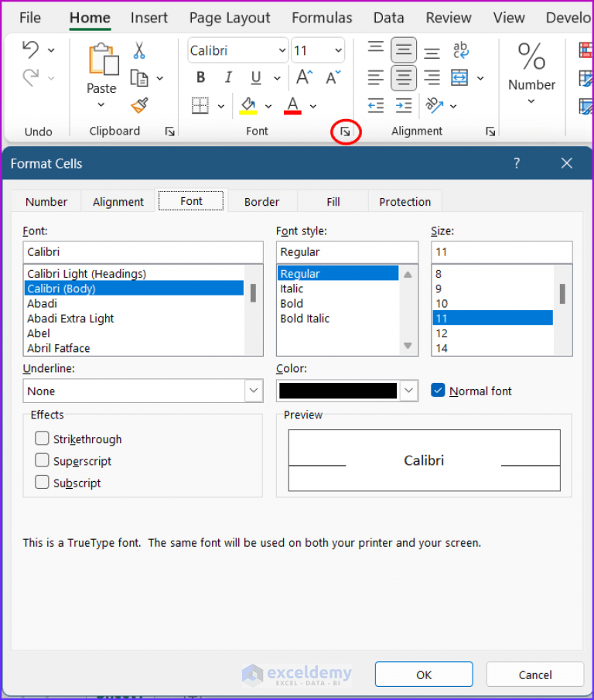Click the Format Cells help question mark
Image resolution: width=594 pixels, height=700 pixels.
517,163
